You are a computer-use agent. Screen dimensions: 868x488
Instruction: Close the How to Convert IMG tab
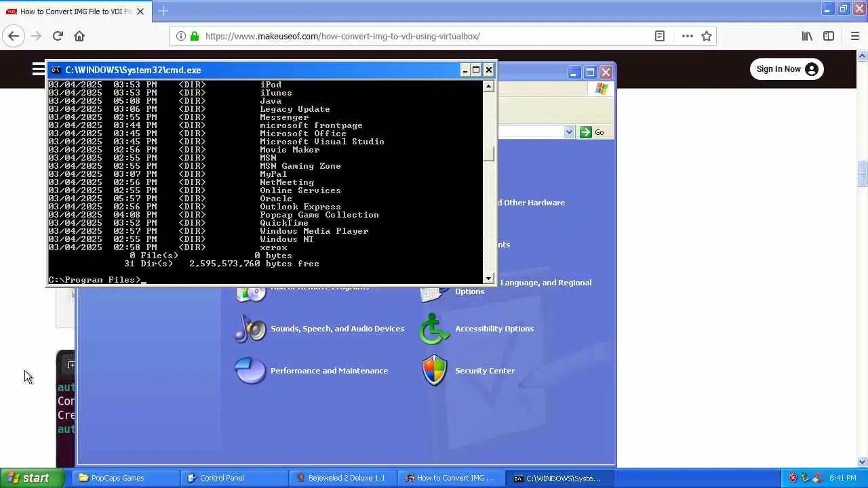pos(140,12)
